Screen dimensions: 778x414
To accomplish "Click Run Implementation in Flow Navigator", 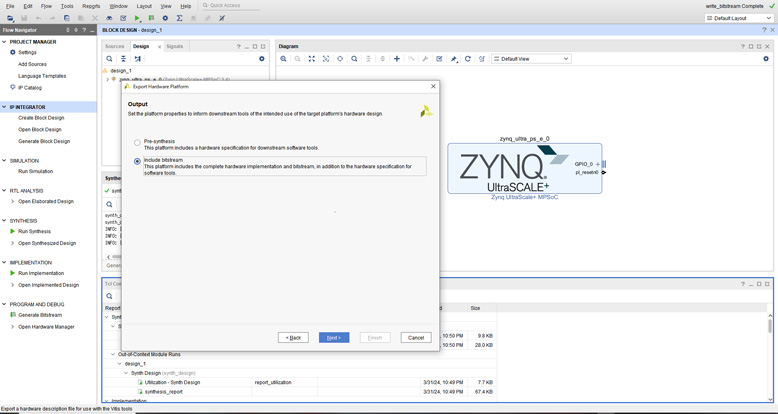I will coord(41,273).
